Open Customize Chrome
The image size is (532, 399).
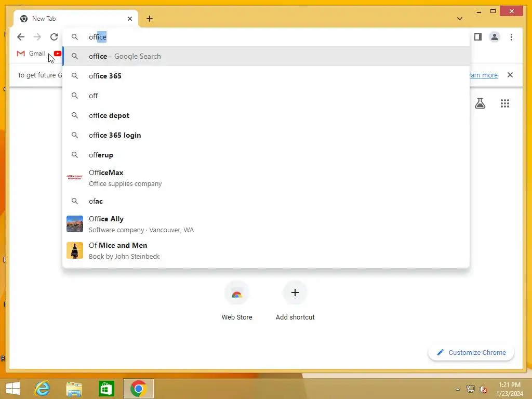(471, 353)
